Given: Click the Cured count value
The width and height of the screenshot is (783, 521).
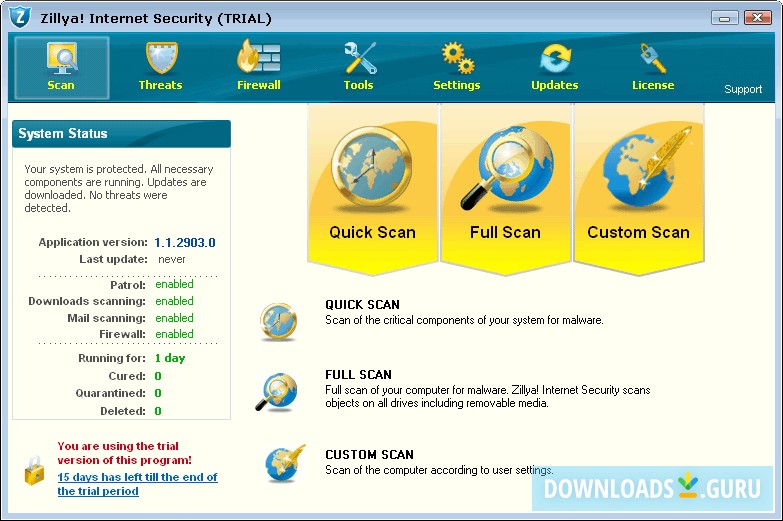Looking at the screenshot, I should [x=158, y=376].
